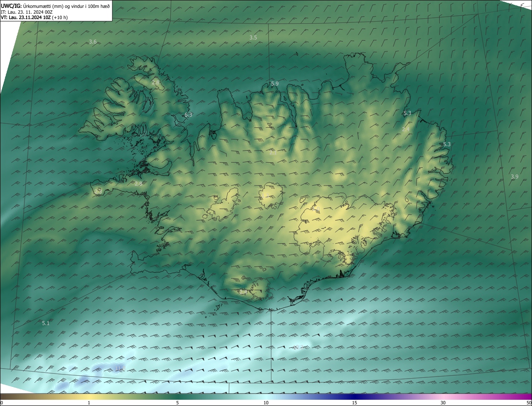Click the 5.9 value off the north coast
The width and height of the screenshot is (532, 406).
[x=275, y=84]
